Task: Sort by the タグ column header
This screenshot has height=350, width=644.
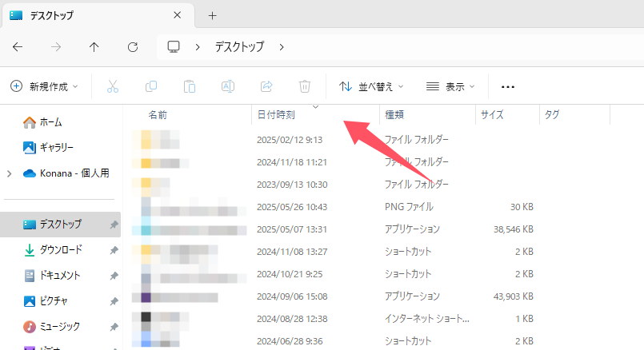Action: point(574,115)
